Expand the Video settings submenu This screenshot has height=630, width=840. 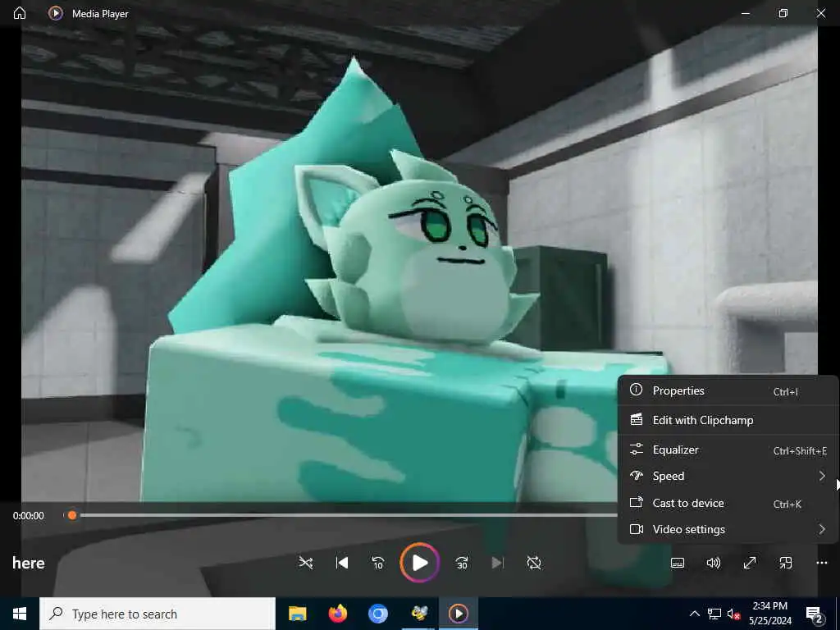coord(728,529)
